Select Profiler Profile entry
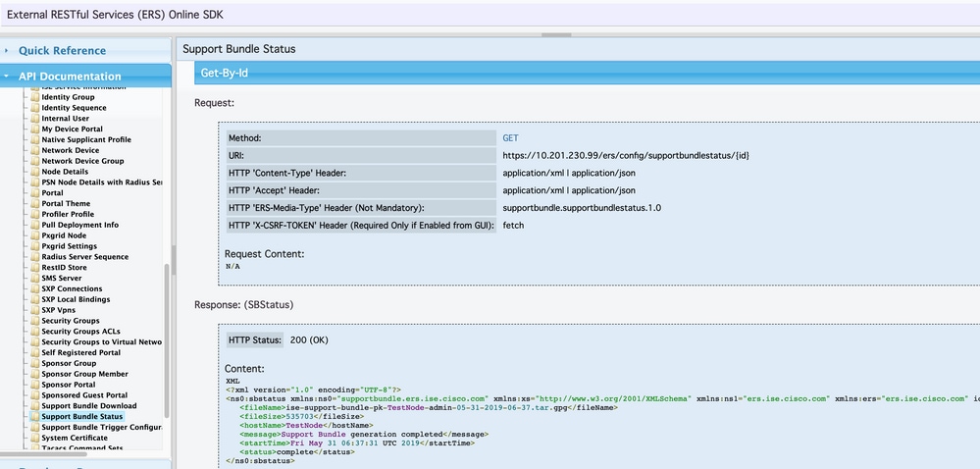The image size is (980, 469). click(68, 214)
